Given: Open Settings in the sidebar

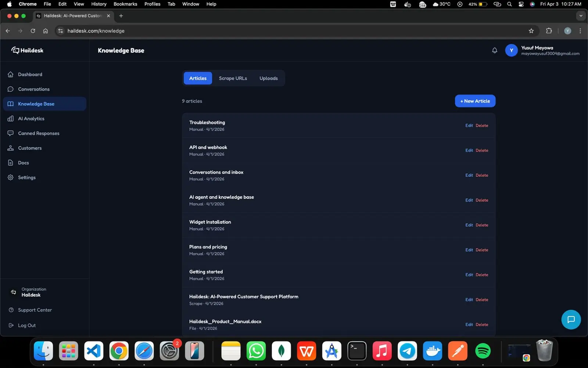Looking at the screenshot, I should (x=44, y=177).
